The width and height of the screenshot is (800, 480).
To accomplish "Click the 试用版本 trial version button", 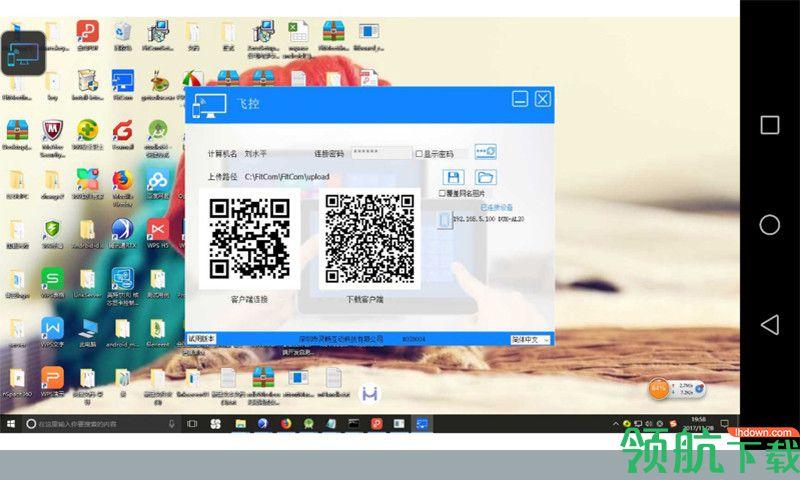I will coord(202,339).
